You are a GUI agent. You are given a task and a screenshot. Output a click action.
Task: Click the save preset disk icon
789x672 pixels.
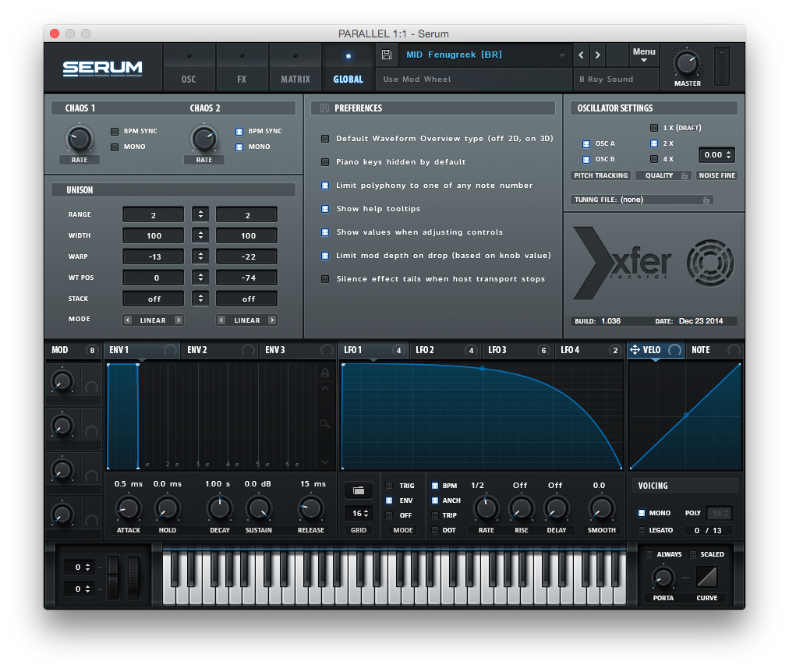386,55
